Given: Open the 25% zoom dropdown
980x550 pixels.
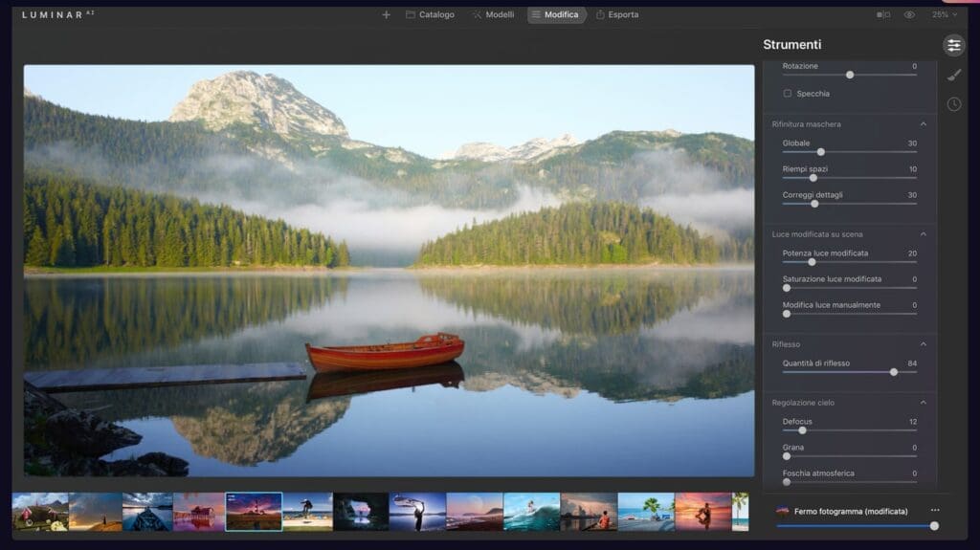Looking at the screenshot, I should point(945,14).
